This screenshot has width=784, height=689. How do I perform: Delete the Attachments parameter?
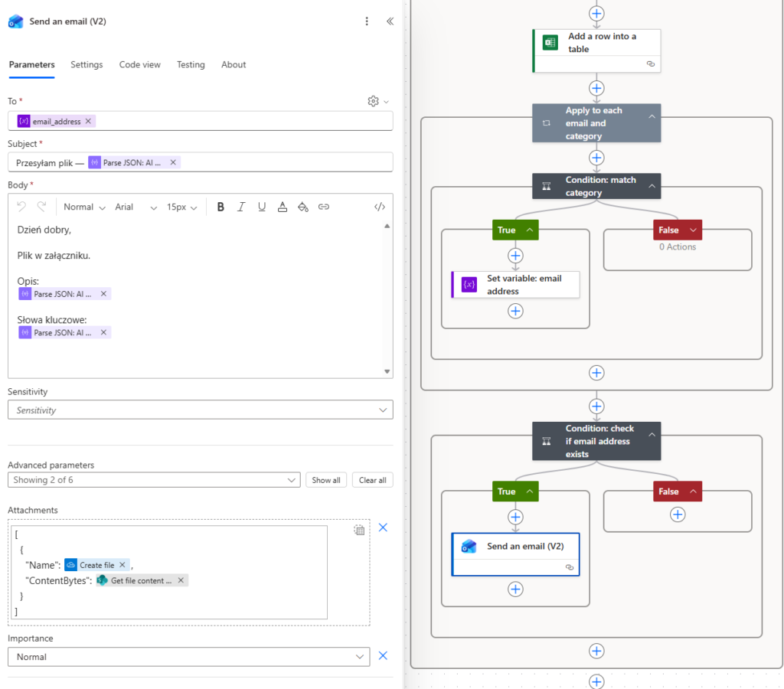click(383, 527)
